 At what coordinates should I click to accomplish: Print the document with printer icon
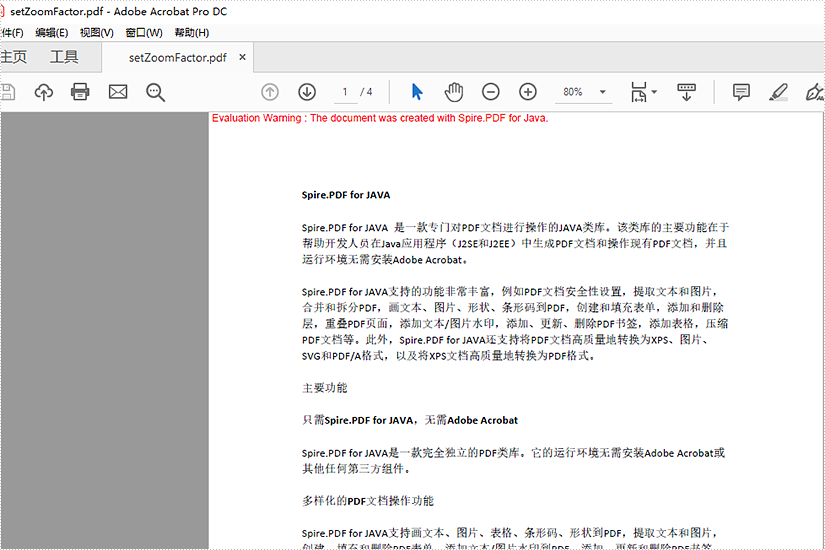coord(80,92)
